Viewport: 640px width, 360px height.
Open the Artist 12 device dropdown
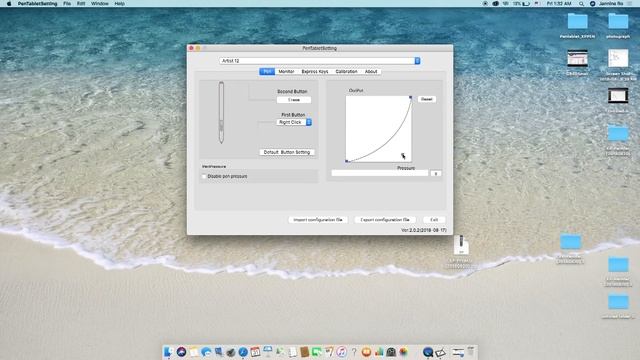point(320,61)
